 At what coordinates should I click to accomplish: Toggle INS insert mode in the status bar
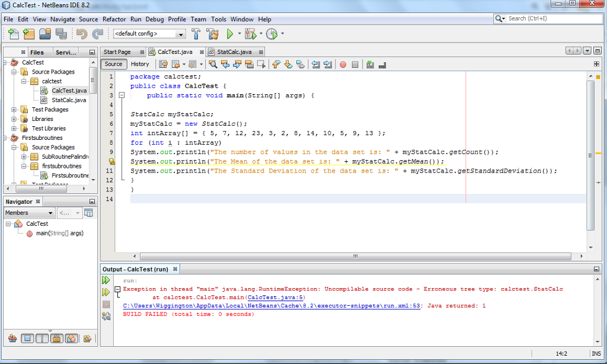(596, 354)
